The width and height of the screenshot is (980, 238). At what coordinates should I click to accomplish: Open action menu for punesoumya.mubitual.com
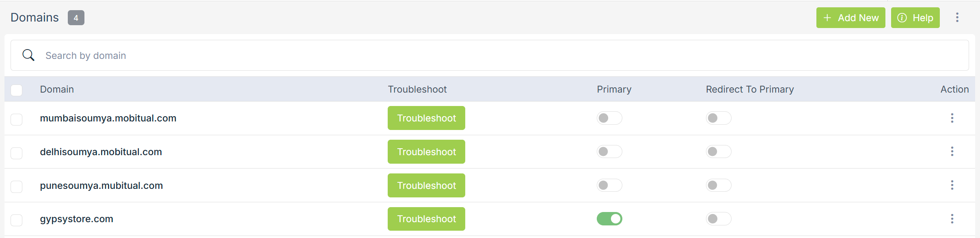(952, 185)
